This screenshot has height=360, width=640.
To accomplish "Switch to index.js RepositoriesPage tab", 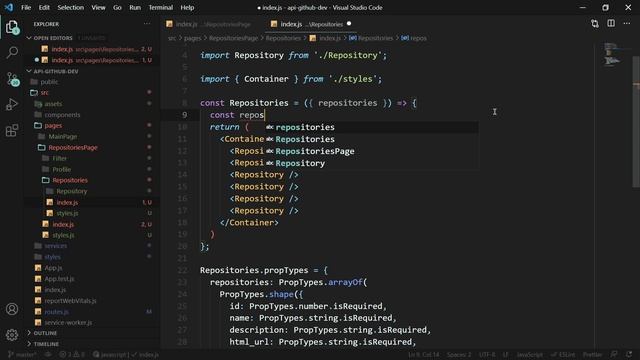I will pyautogui.click(x=212, y=24).
